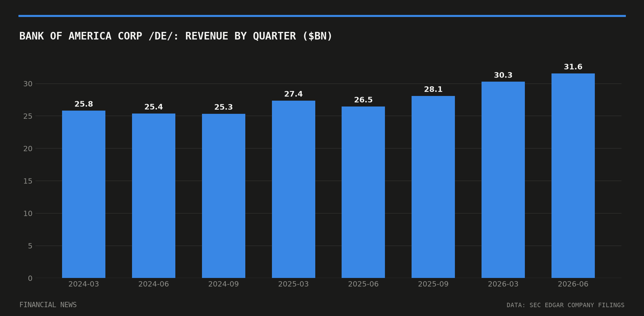Select the 2025-09 revenue bar

tap(433, 187)
